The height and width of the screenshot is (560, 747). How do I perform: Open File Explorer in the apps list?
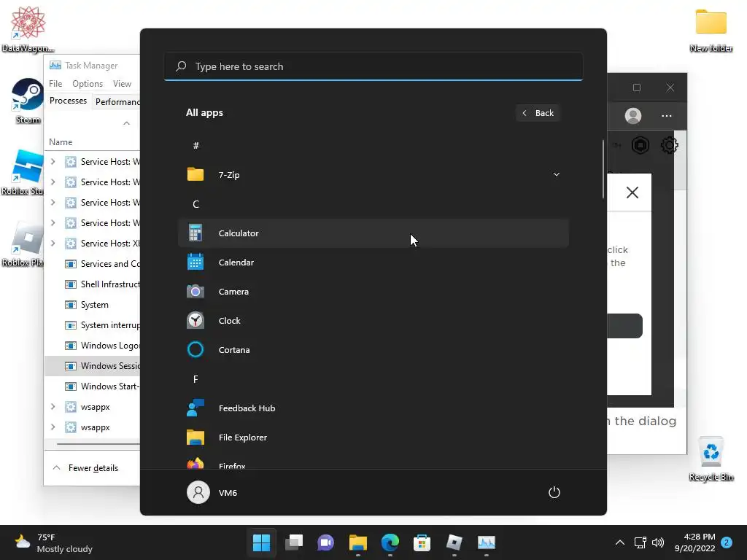[373, 437]
